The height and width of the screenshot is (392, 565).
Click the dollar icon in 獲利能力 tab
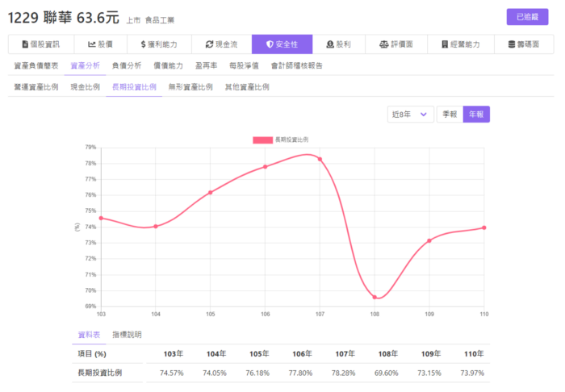143,44
